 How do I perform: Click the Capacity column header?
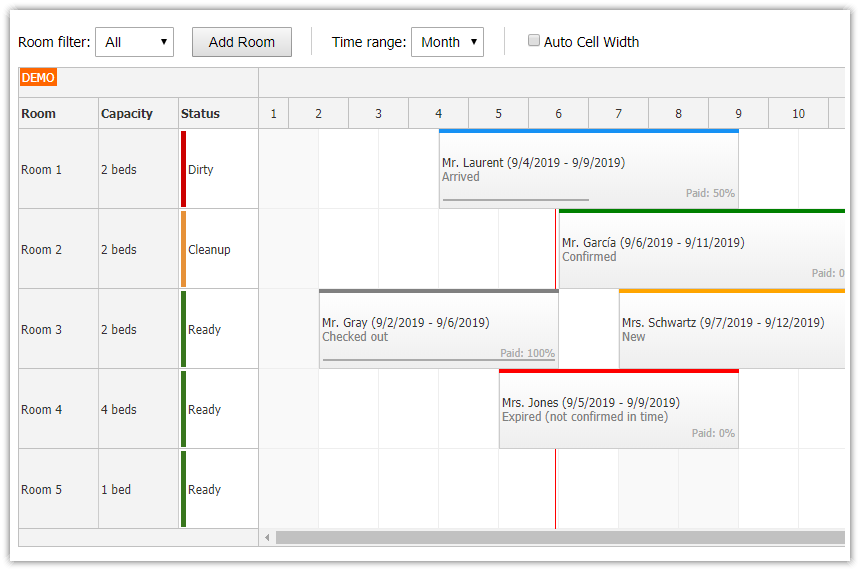click(x=137, y=113)
